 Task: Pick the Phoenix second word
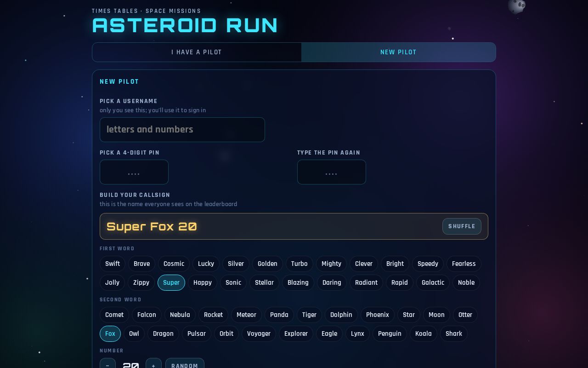(x=378, y=315)
